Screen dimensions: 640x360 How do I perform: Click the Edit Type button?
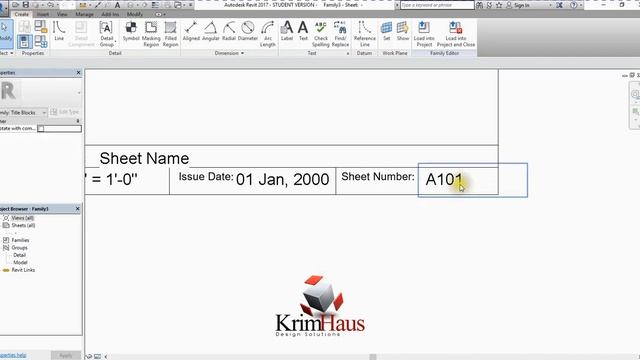(64, 112)
